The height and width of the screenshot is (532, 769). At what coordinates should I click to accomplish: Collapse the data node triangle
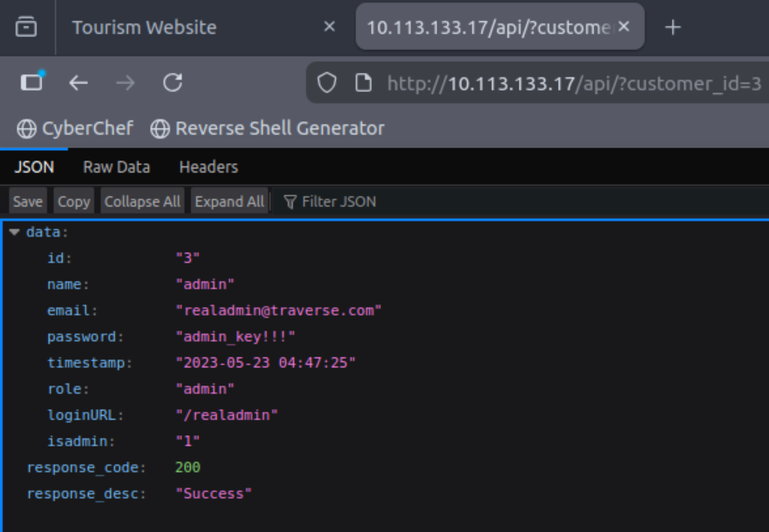[x=14, y=232]
